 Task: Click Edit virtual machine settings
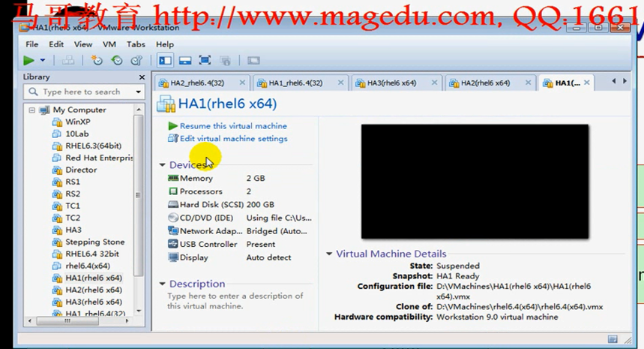(x=228, y=139)
